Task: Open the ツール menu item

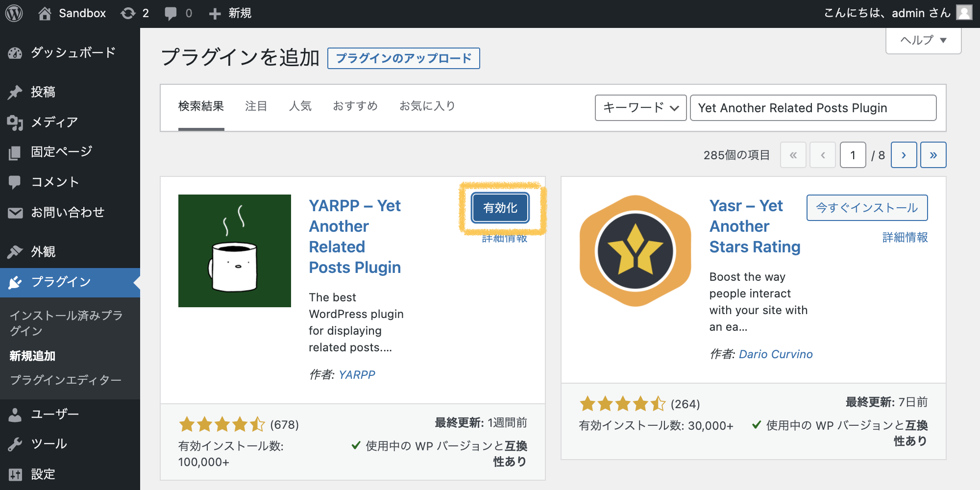Action: coord(70,444)
